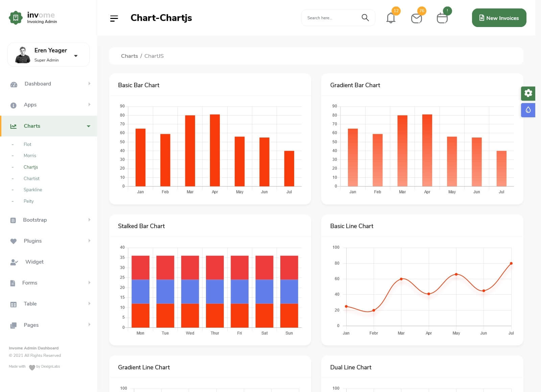Click the New Invoices button
Viewport: 541px width, 392px height.
(x=499, y=18)
